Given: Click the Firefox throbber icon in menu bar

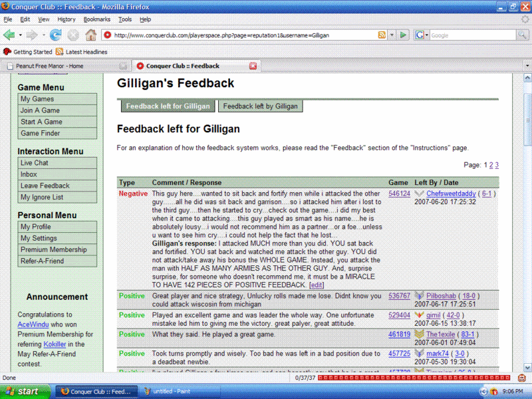Looking at the screenshot, I should [x=525, y=19].
